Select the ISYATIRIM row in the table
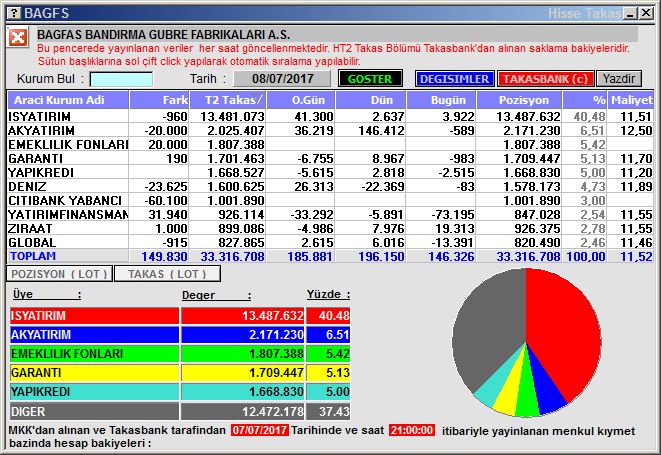 330,116
